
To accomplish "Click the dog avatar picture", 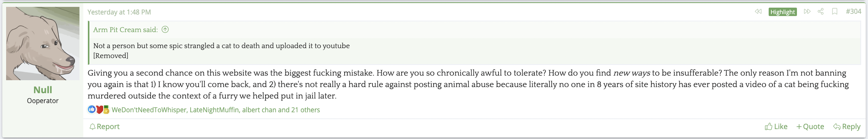I will (43, 44).
